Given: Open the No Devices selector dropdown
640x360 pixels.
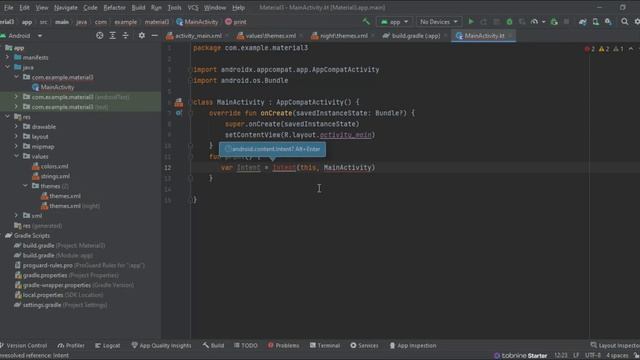Looking at the screenshot, I should tap(439, 22).
